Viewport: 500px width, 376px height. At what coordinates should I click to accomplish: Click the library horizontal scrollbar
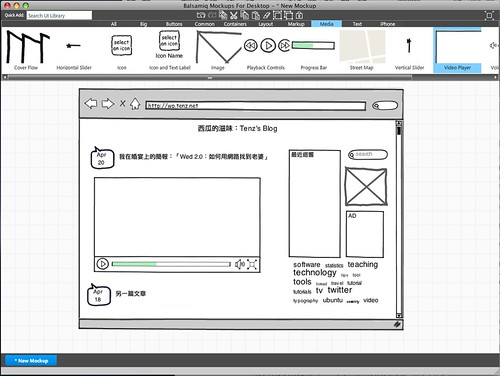click(210, 77)
